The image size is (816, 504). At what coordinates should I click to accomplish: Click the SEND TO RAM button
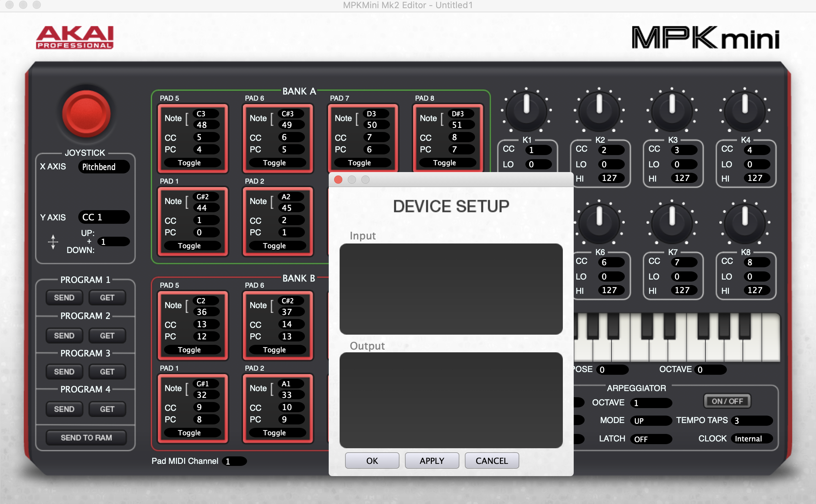point(86,438)
